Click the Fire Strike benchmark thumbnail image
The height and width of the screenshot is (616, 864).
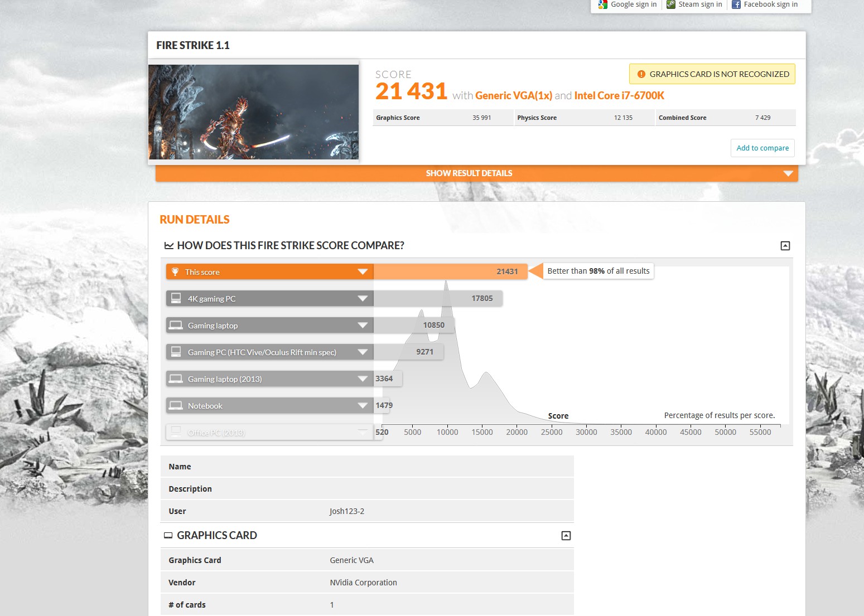click(x=254, y=112)
